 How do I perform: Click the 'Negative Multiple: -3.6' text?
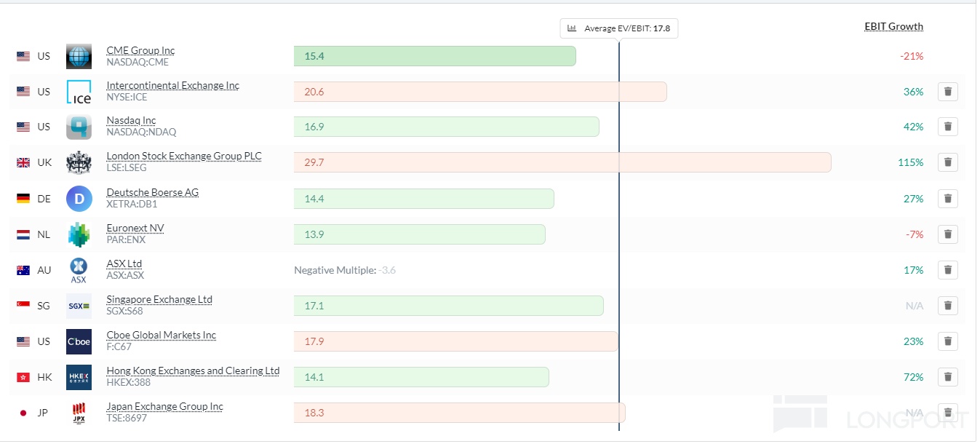click(345, 270)
